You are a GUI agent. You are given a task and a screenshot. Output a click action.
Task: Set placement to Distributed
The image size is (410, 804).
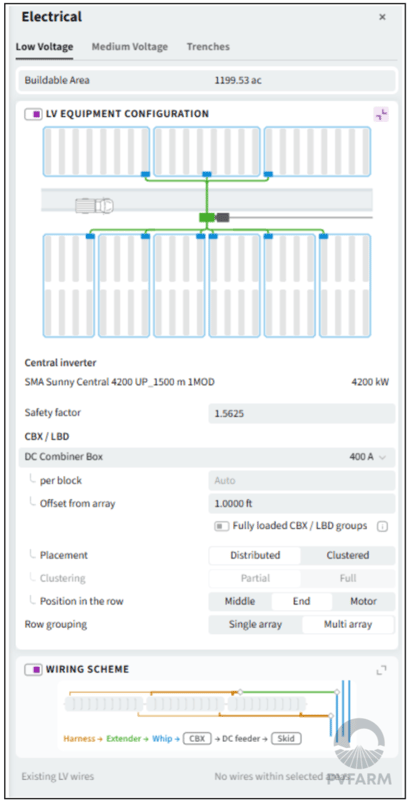255,555
